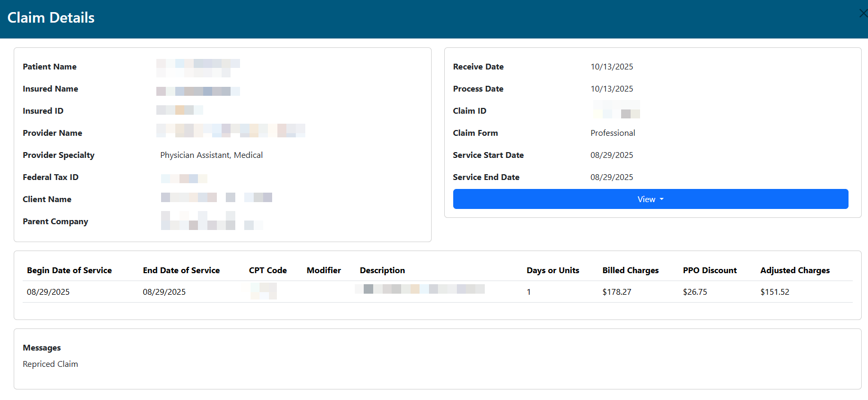
Task: Click the Adjusted Charges amount $151.52
Action: pyautogui.click(x=774, y=292)
